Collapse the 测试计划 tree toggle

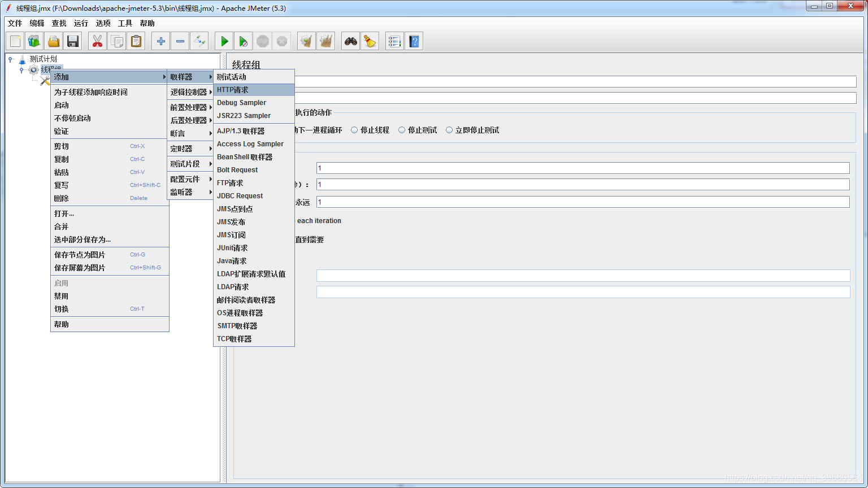tap(10, 59)
